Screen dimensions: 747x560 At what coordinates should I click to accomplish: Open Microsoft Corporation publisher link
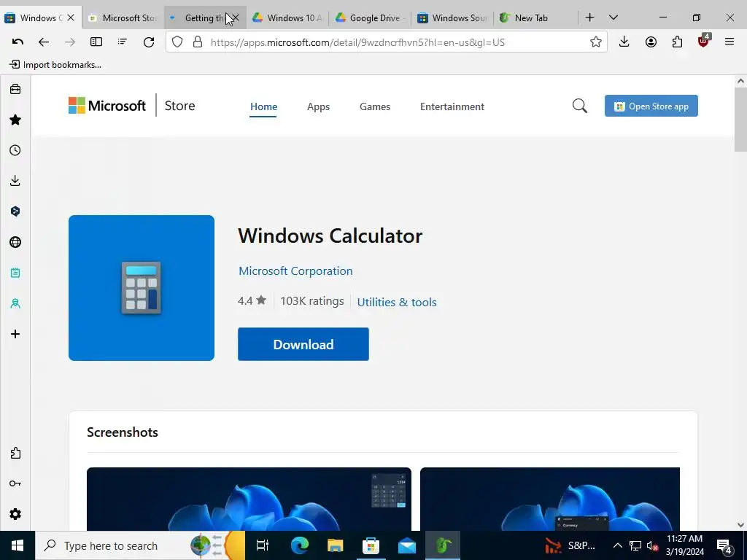pyautogui.click(x=295, y=271)
